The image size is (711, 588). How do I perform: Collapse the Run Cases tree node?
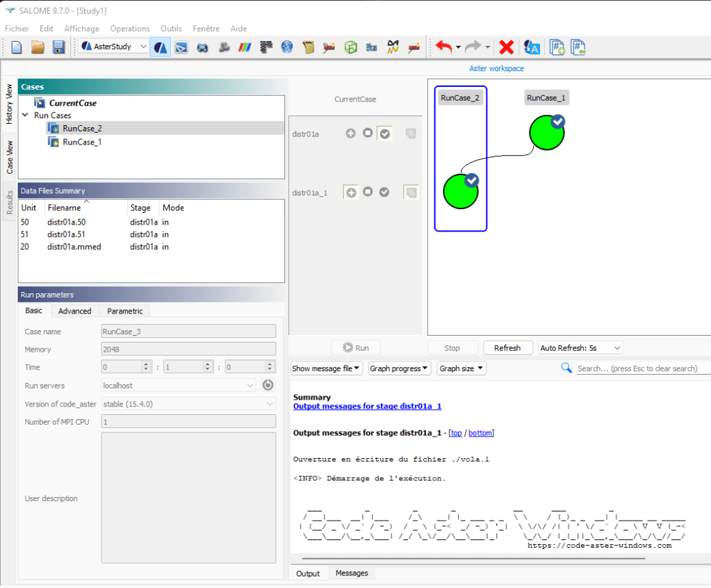click(26, 115)
